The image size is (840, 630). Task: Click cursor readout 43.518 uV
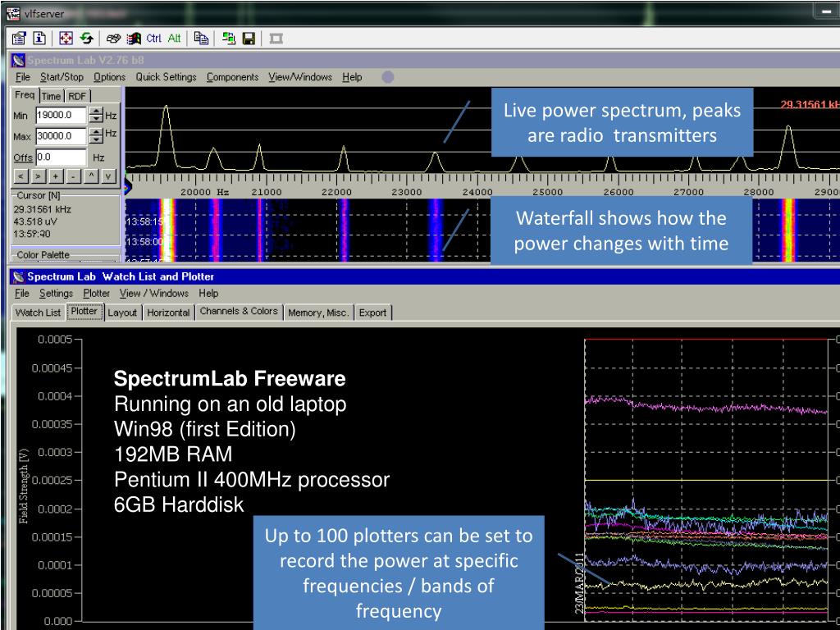pyautogui.click(x=35, y=221)
